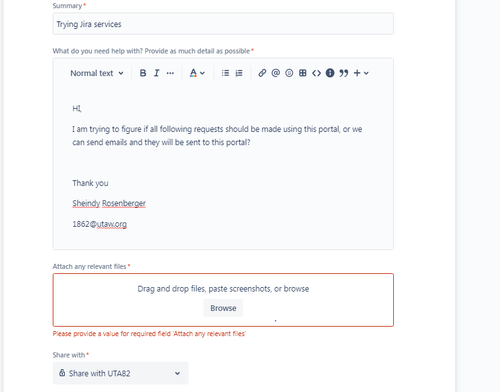Click the Summary input field
Image resolution: width=500 pixels, height=392 pixels.
click(x=223, y=24)
